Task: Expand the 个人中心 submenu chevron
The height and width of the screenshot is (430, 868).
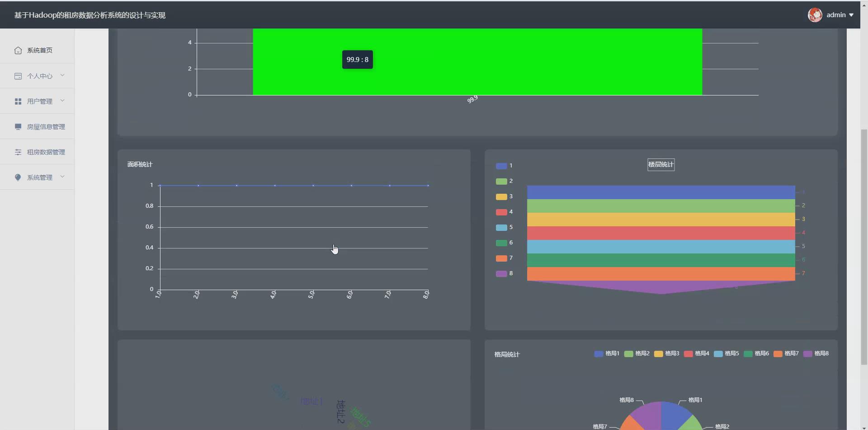Action: [62, 75]
